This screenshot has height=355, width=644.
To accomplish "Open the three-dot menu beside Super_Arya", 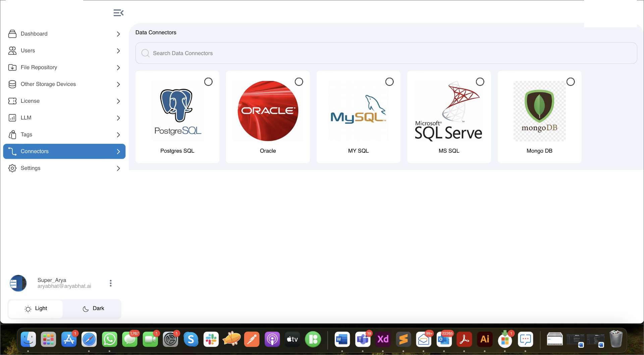I will [x=110, y=283].
